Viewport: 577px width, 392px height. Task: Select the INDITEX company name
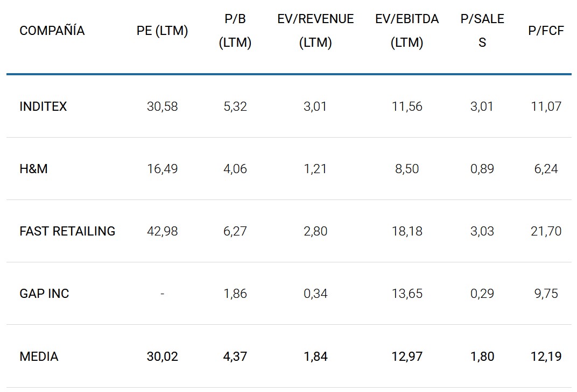[x=43, y=106]
